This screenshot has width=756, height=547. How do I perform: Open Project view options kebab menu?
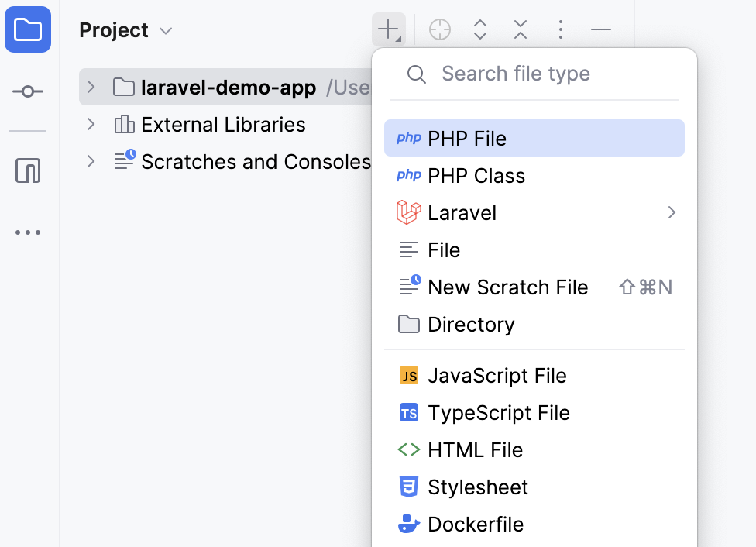tap(561, 30)
